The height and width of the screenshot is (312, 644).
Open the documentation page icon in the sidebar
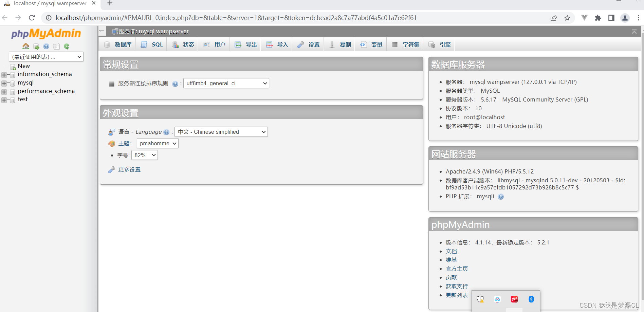click(x=56, y=46)
